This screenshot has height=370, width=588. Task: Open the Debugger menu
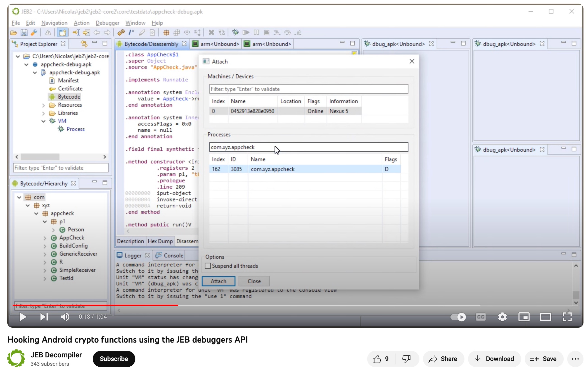[x=107, y=23]
